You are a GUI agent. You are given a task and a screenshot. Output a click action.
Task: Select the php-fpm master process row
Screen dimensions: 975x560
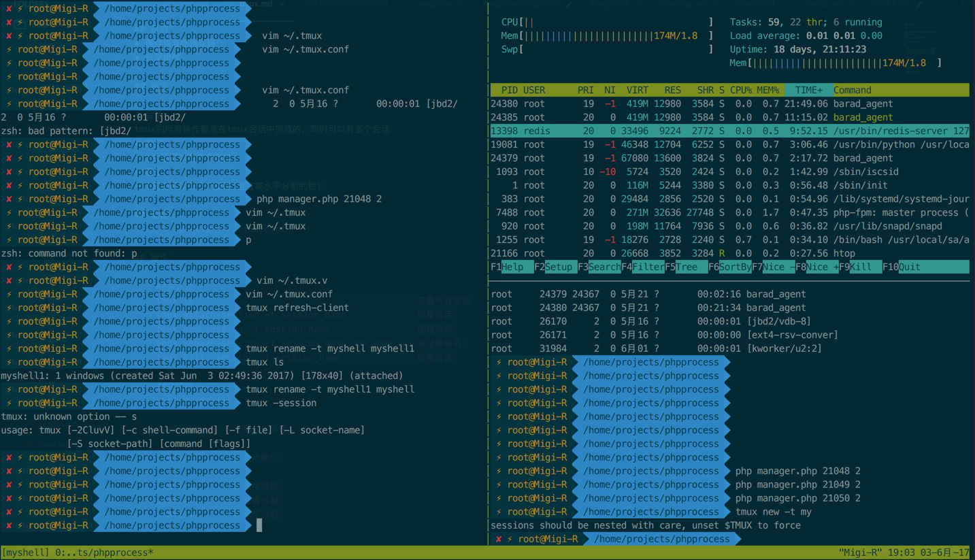(x=729, y=212)
